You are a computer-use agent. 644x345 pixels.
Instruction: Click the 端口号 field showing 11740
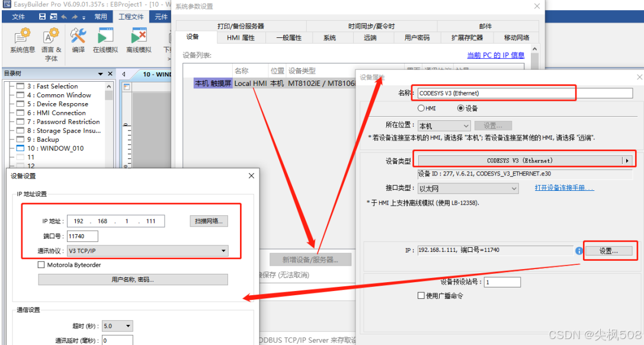tap(82, 236)
